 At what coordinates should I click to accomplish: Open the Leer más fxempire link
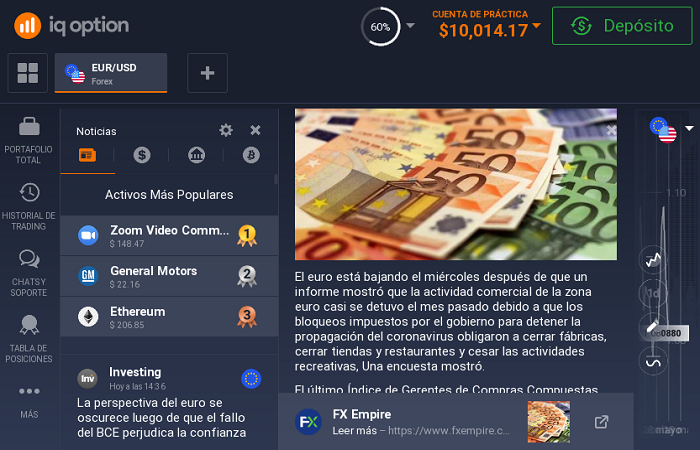click(421, 431)
